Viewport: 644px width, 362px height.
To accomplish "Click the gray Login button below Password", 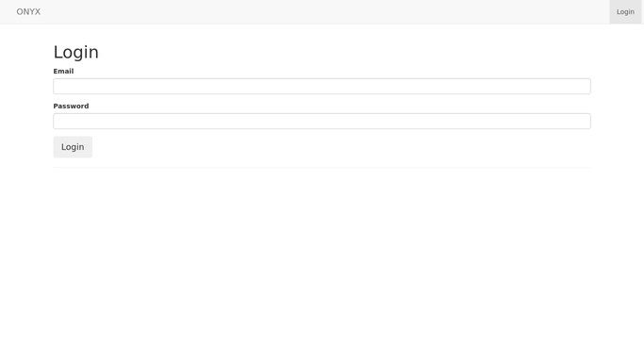I will [x=73, y=147].
